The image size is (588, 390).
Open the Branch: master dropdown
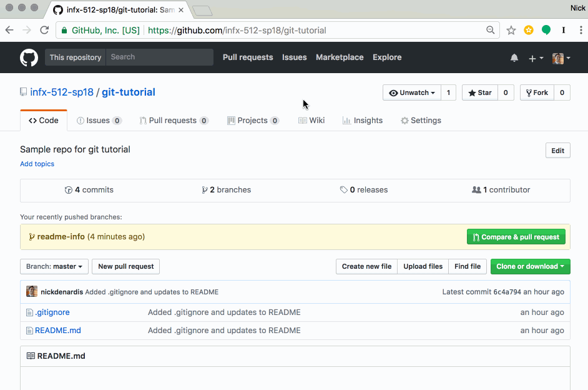[54, 266]
